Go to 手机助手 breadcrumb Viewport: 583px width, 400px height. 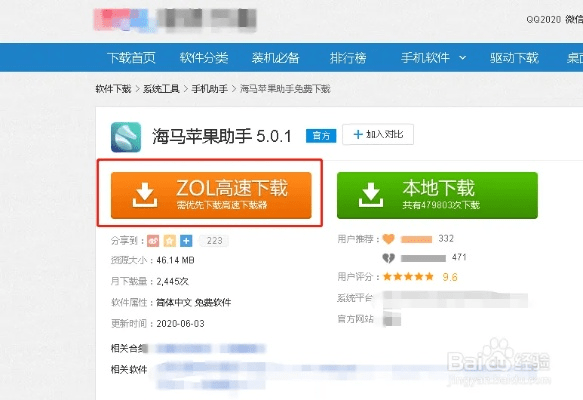click(x=209, y=89)
